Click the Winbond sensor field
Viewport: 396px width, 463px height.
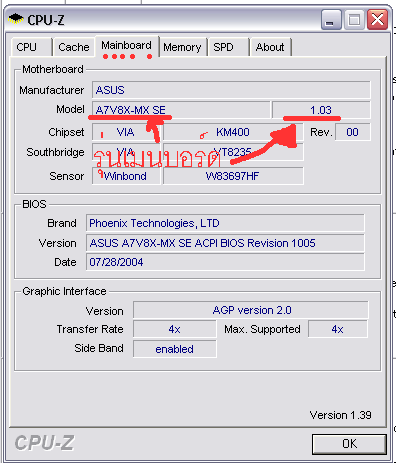point(126,176)
